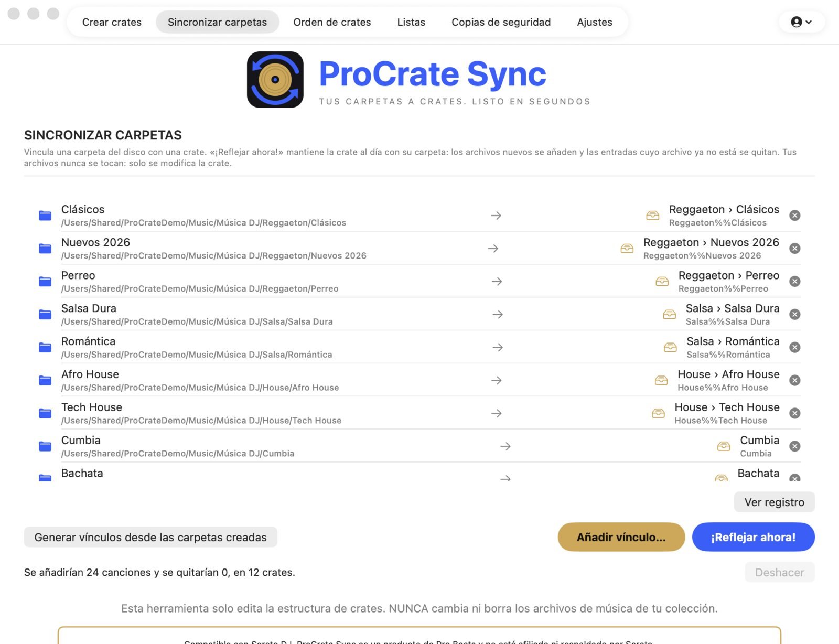
Task: Click the Reggaeton › Perreo crate icon
Action: [x=662, y=282]
